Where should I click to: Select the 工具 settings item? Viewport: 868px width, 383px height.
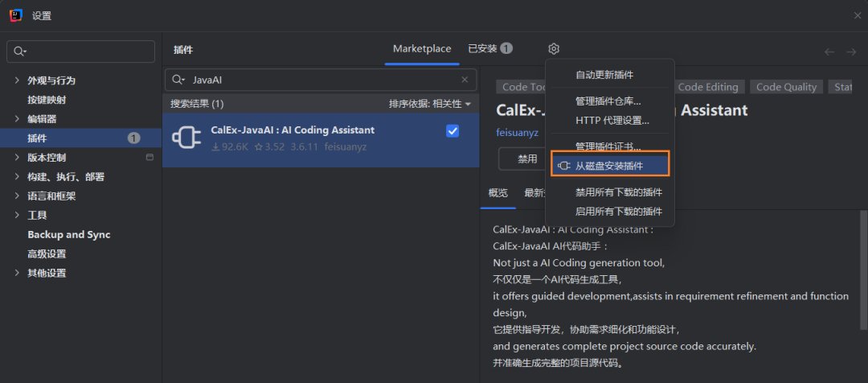click(37, 215)
